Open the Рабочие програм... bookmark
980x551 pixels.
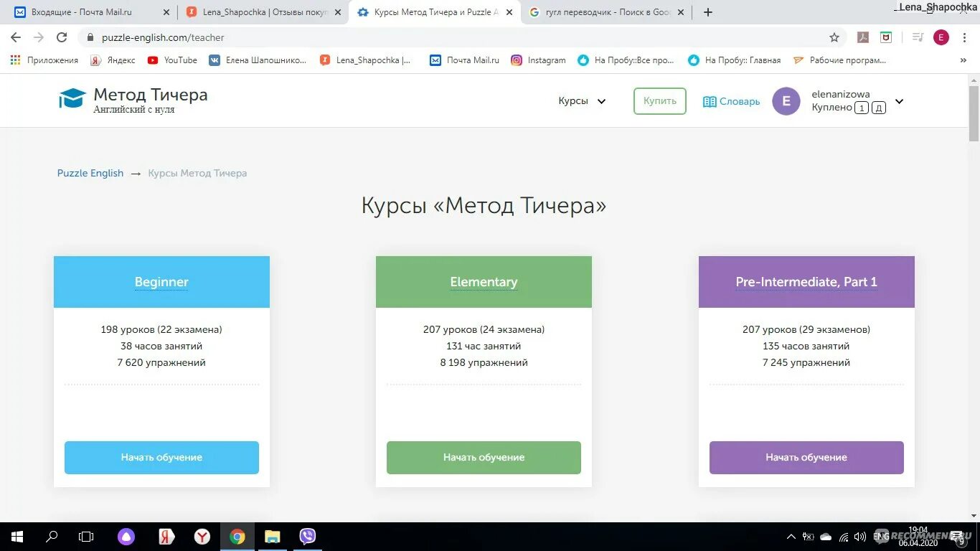tap(839, 60)
